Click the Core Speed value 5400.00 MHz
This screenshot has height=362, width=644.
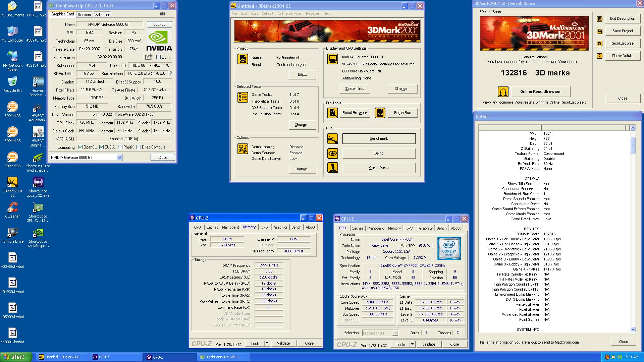click(377, 302)
